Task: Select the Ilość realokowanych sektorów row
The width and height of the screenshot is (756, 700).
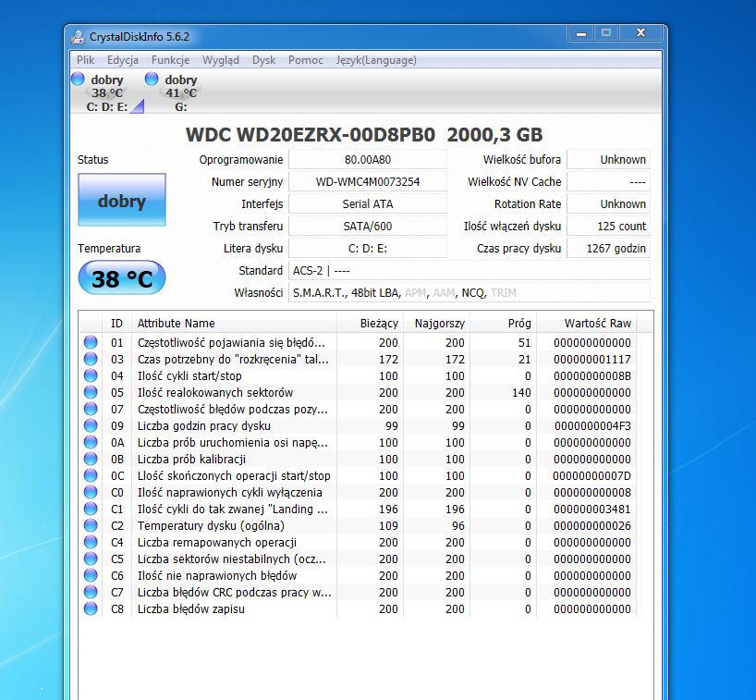Action: (x=358, y=392)
